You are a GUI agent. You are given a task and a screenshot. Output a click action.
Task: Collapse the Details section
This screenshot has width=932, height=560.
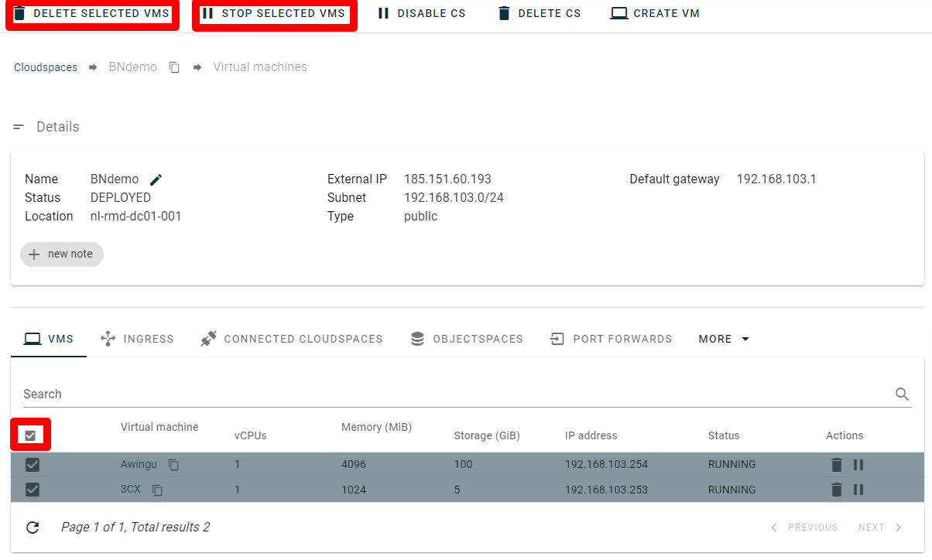tap(19, 127)
